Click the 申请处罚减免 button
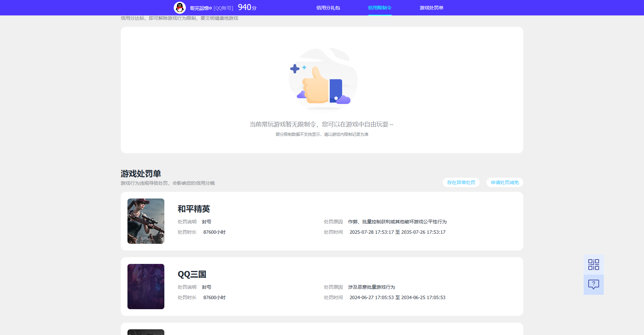The width and height of the screenshot is (644, 335). [x=504, y=182]
